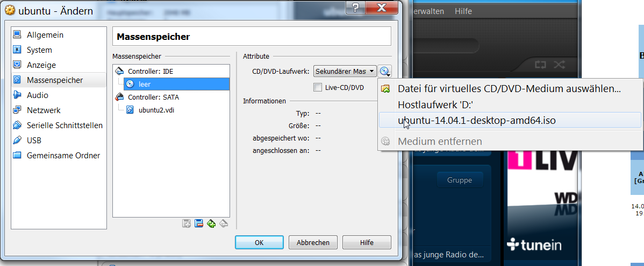Open USB settings category
Image resolution: width=644 pixels, height=266 pixels.
(58, 141)
